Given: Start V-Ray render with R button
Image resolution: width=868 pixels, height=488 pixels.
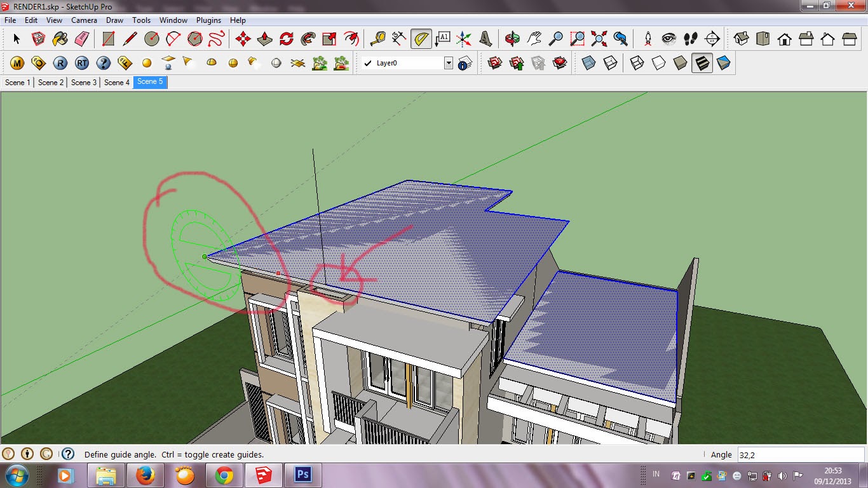Looking at the screenshot, I should pyautogui.click(x=60, y=63).
